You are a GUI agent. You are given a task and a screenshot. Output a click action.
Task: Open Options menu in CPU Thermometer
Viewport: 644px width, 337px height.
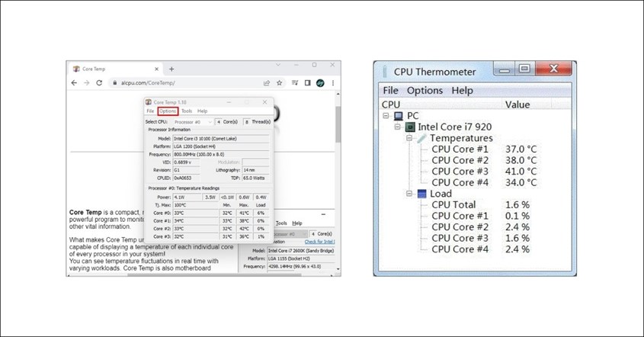425,91
